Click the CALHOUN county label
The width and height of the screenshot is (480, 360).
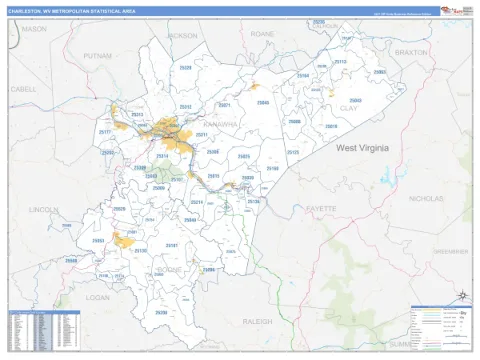click(325, 26)
